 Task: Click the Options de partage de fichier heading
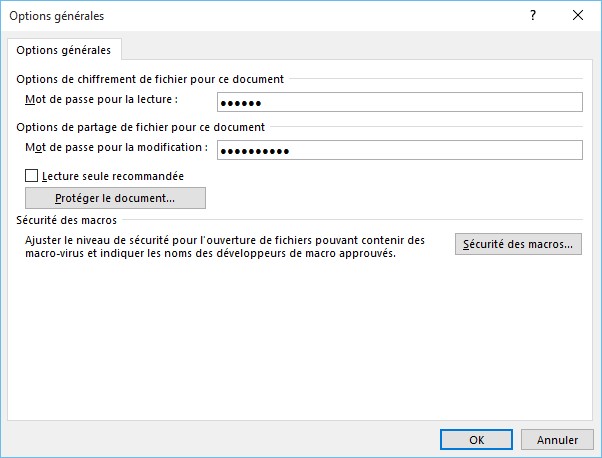(x=140, y=127)
